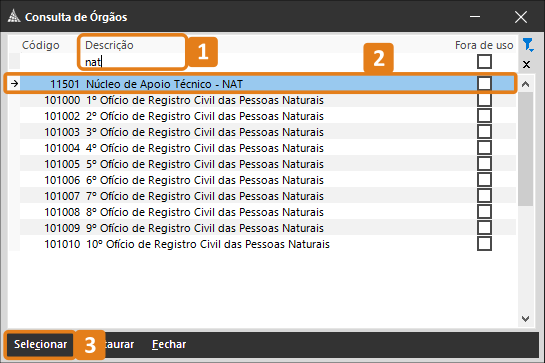Toggle the Fora de uso filter checkbox
This screenshot has width=545, height=363.
tap(484, 62)
